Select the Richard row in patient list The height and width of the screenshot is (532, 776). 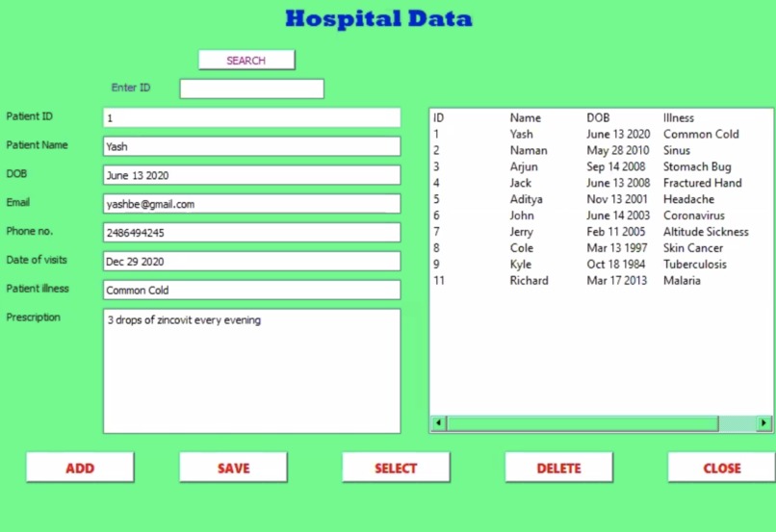pos(601,281)
